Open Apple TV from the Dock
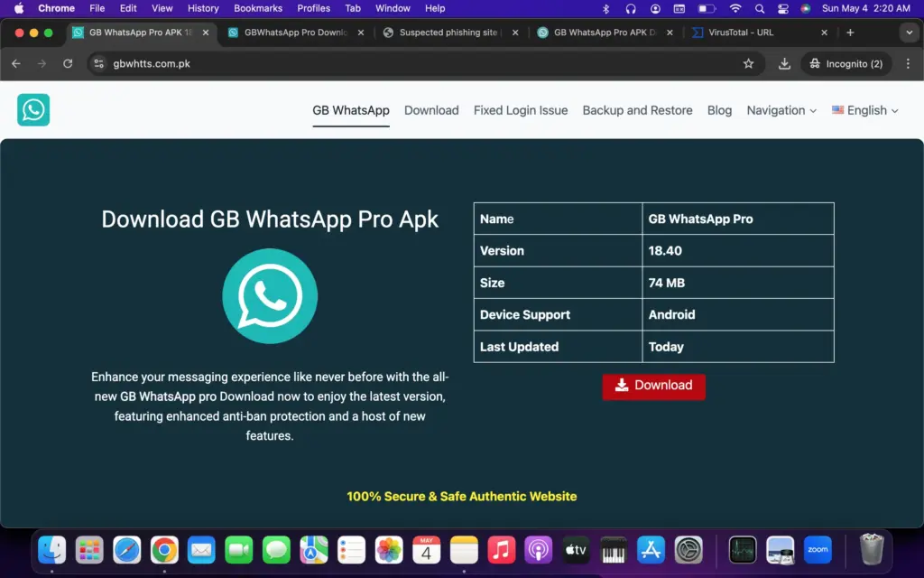Image resolution: width=924 pixels, height=578 pixels. coord(576,550)
